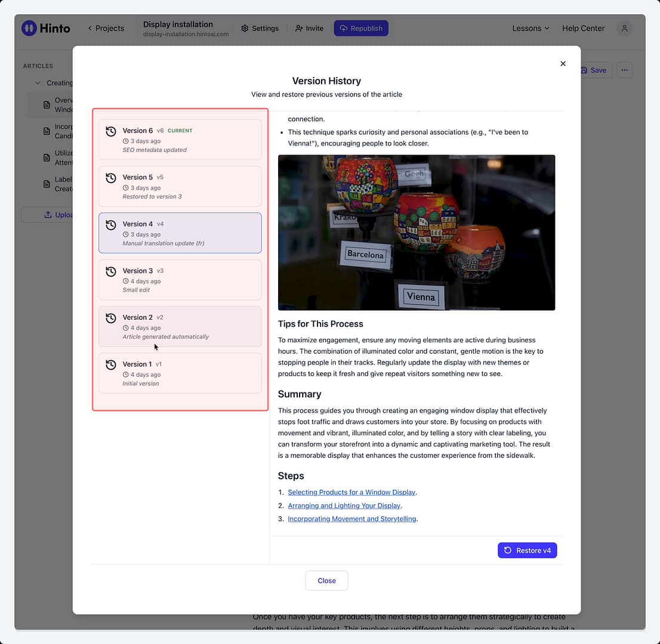Viewport: 660px width, 644px height.
Task: Click the candle holders preview image
Action: [417, 233]
